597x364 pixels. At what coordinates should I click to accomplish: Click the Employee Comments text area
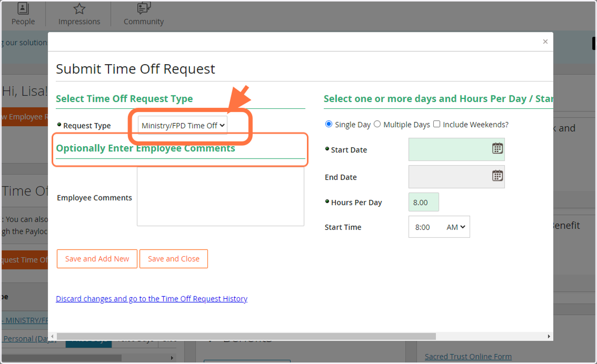pos(220,196)
